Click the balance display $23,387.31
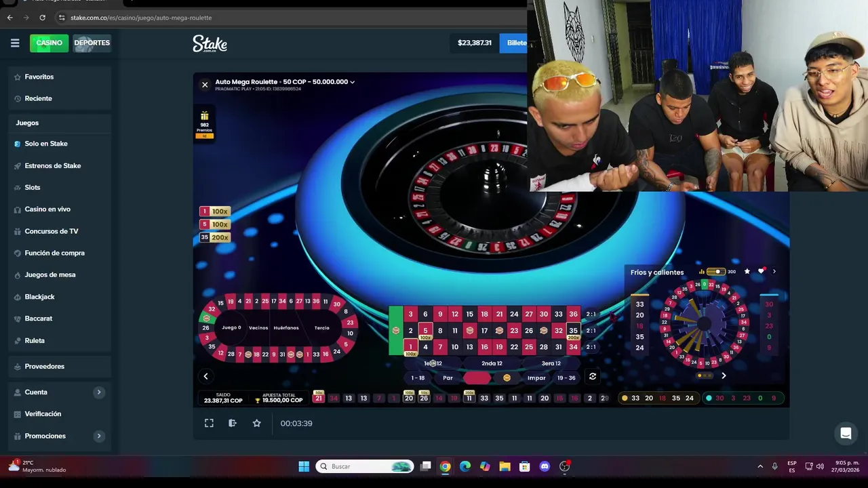This screenshot has width=868, height=488. pyautogui.click(x=475, y=43)
